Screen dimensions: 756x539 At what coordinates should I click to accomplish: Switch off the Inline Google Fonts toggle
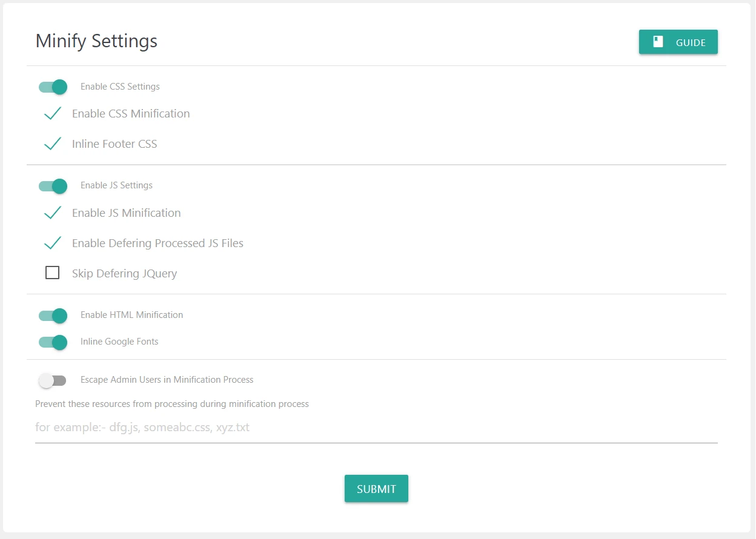coord(53,342)
